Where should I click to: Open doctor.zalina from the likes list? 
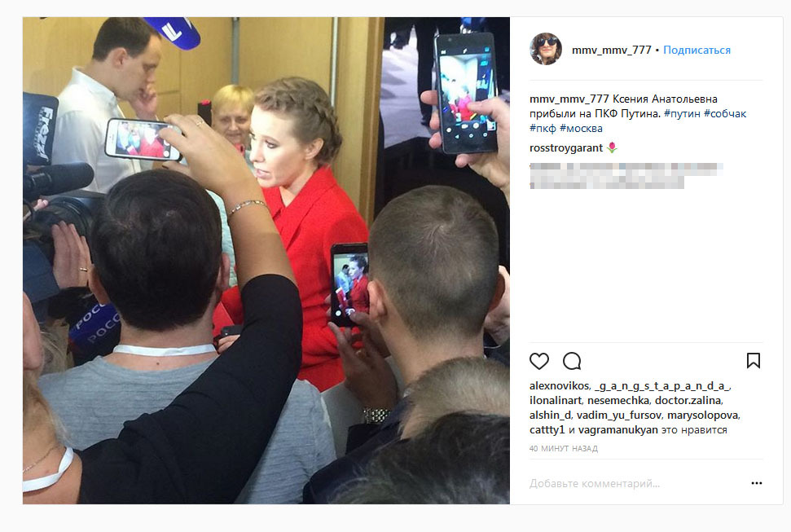(688, 400)
